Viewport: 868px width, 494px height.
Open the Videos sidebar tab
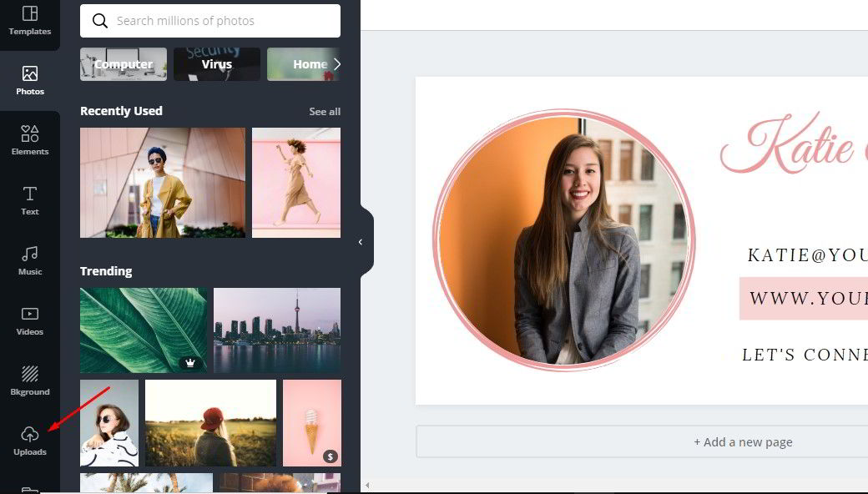click(x=30, y=321)
